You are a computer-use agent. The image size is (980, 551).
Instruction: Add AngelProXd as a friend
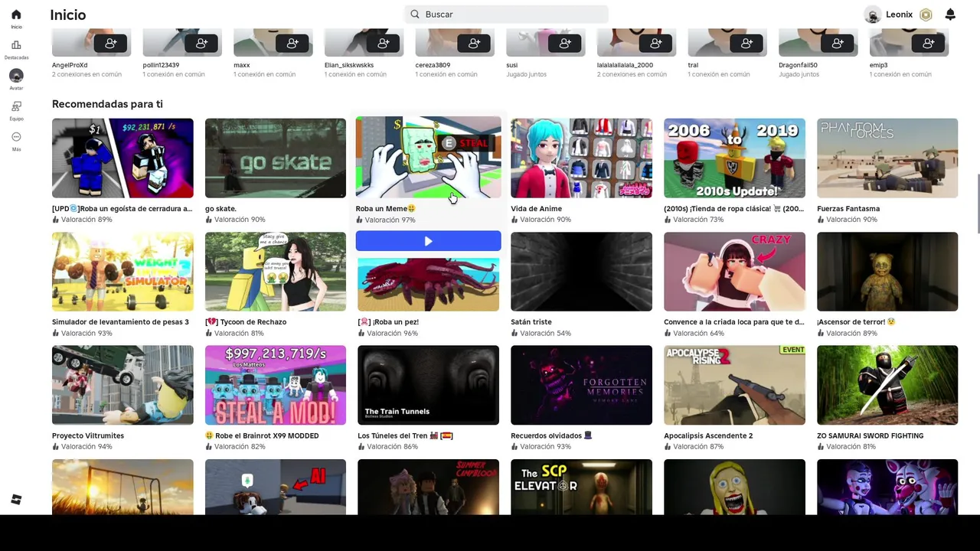pyautogui.click(x=111, y=44)
